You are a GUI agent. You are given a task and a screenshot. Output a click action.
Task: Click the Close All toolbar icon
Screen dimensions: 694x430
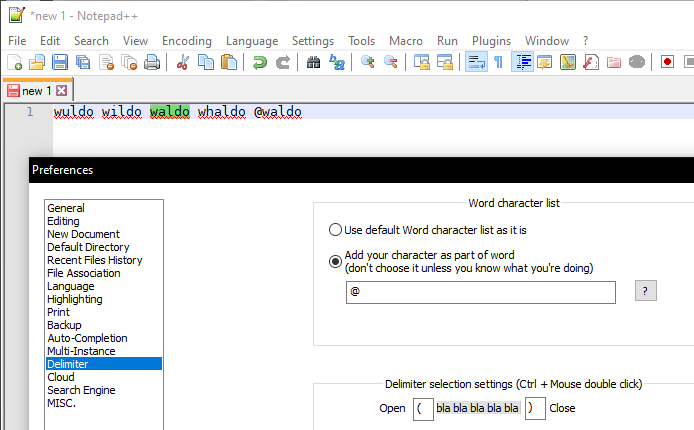click(129, 62)
